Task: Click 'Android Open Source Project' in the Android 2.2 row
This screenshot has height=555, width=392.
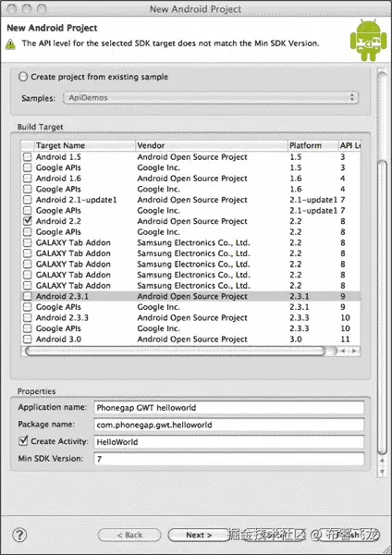Action: pos(192,221)
